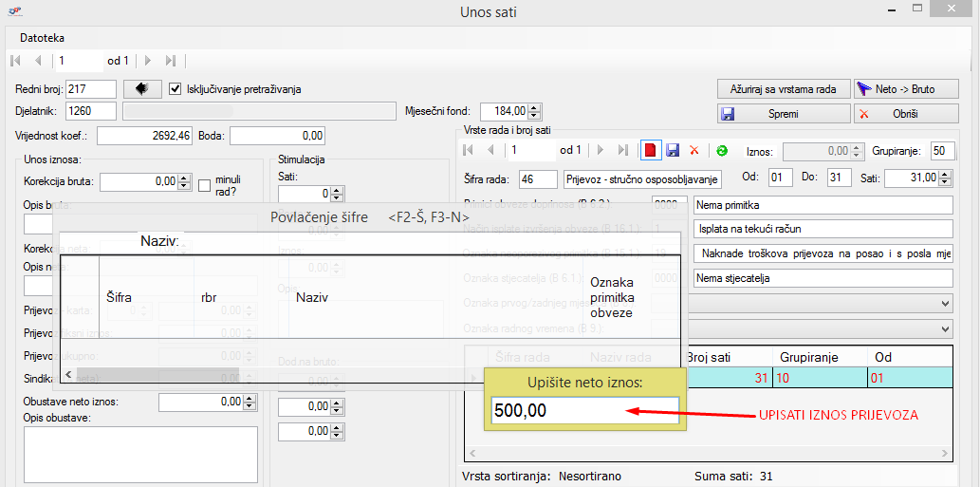The width and height of the screenshot is (980, 487).
Task: Go to last record in Vrste rada navigator
Action: tap(622, 150)
